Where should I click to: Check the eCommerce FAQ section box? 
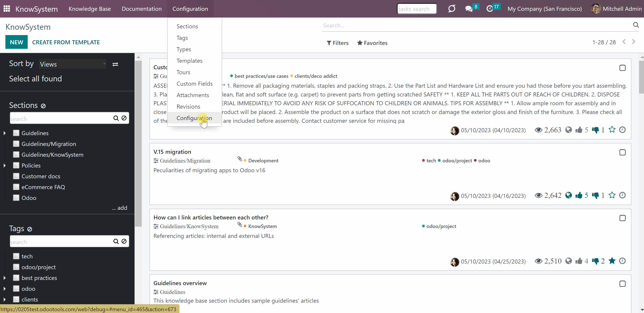pos(16,187)
